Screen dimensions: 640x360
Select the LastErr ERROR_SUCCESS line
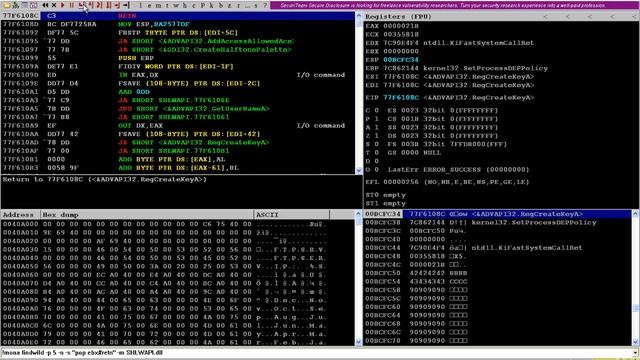[458, 169]
